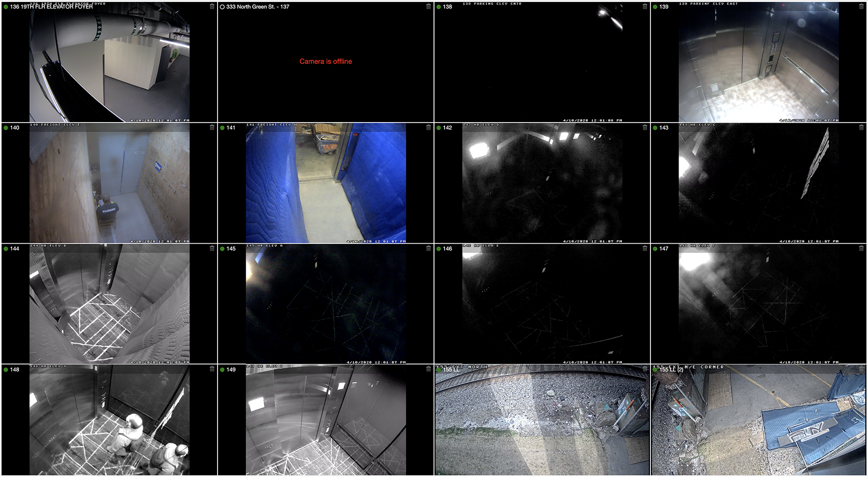This screenshot has height=478, width=868.
Task: Click trash icon on camera 148 tile
Action: (212, 369)
